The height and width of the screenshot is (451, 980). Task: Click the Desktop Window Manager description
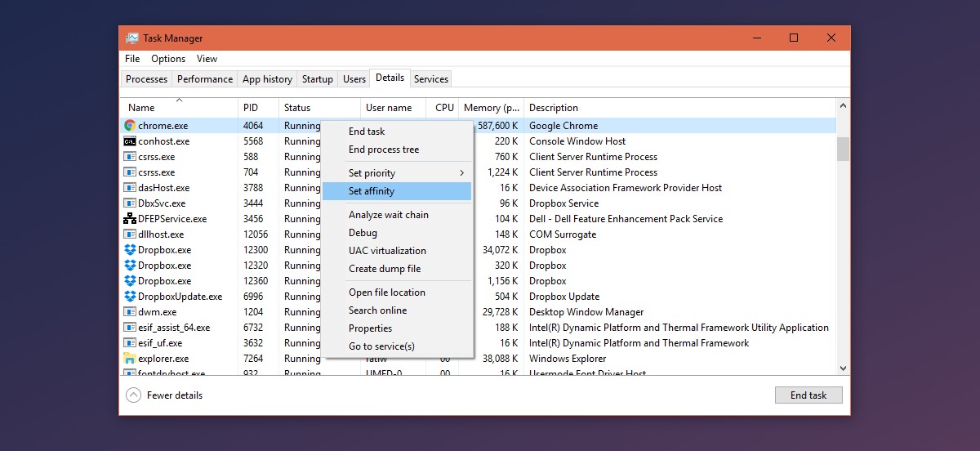click(x=586, y=312)
